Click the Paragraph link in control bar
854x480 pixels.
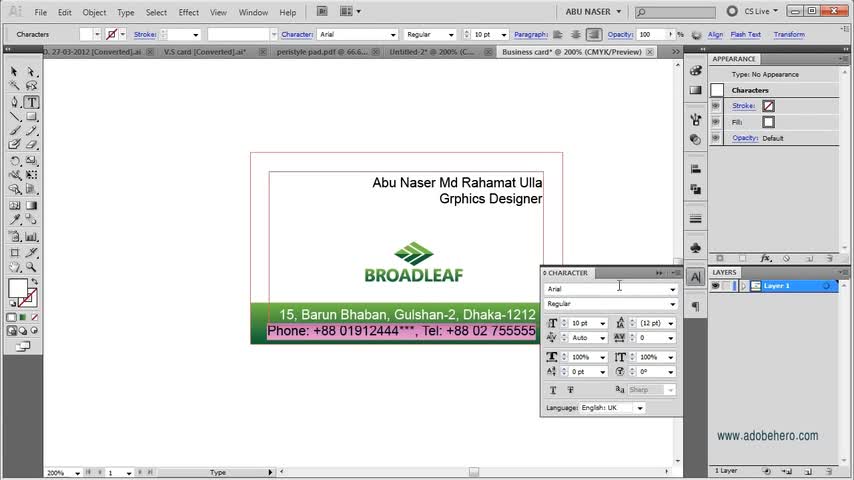(530, 34)
